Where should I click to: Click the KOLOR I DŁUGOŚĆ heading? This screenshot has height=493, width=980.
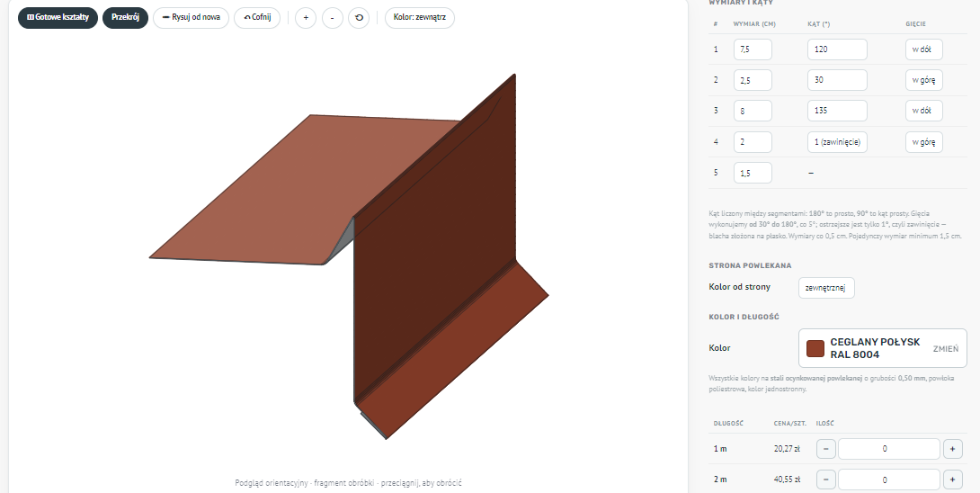click(x=744, y=318)
